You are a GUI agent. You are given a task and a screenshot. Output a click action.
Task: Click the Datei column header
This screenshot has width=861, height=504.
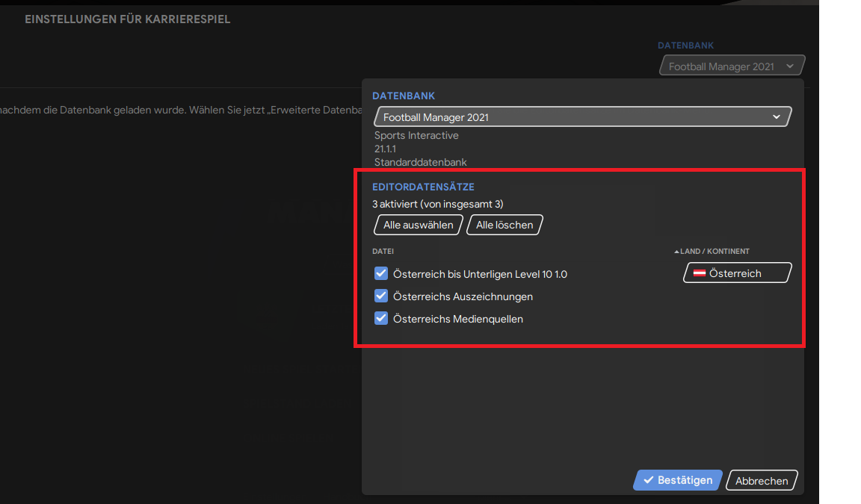pos(383,251)
